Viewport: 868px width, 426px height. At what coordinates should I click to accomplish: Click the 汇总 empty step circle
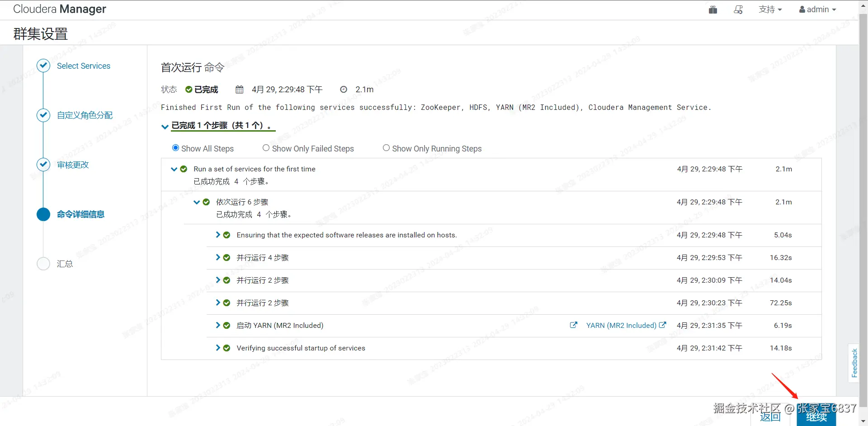click(43, 264)
